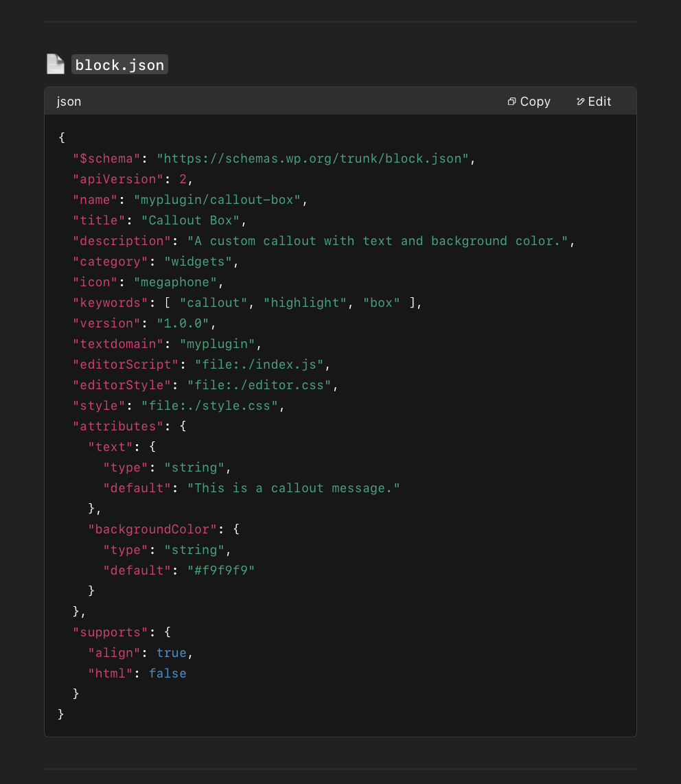Click the "file:./style.css" value
Image resolution: width=681 pixels, height=784 pixels.
tap(209, 405)
